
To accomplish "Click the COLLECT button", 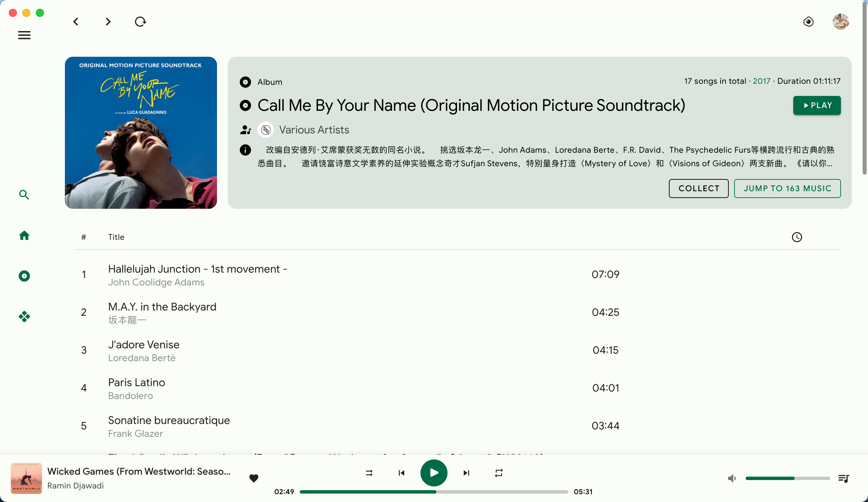I will (699, 189).
